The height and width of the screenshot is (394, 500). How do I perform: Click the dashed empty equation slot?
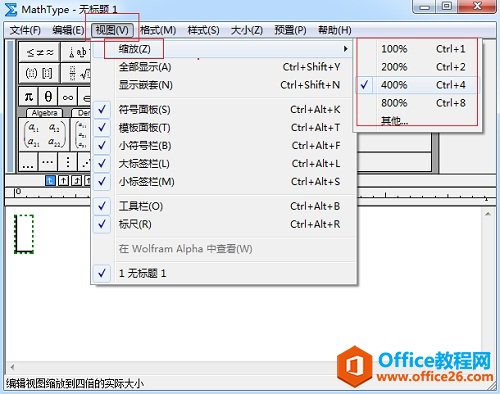(24, 234)
